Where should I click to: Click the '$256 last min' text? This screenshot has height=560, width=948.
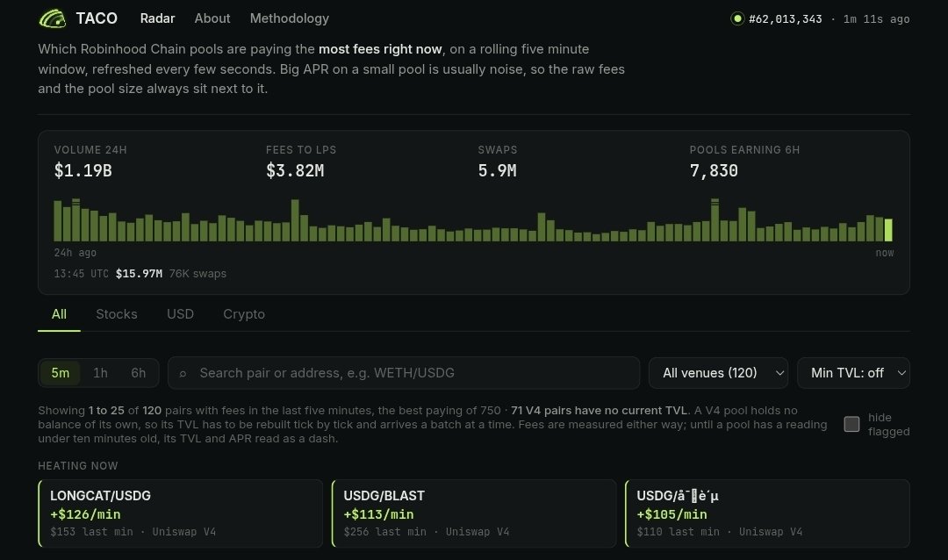(384, 532)
